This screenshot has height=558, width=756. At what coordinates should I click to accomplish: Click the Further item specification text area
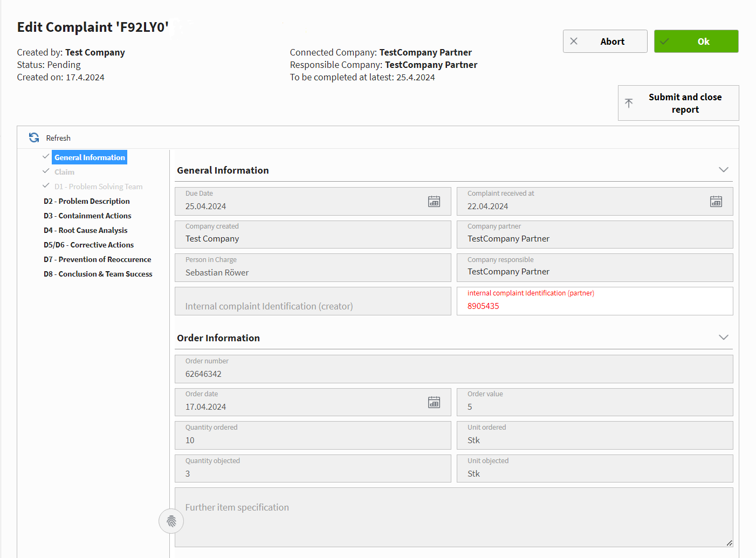tap(454, 518)
